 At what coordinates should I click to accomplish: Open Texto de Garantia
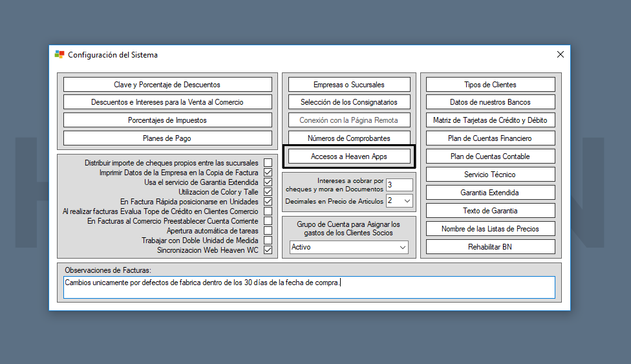tap(490, 211)
